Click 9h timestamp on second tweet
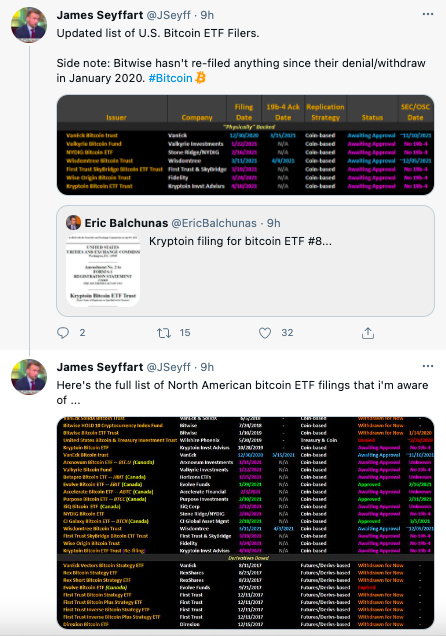 [207, 367]
